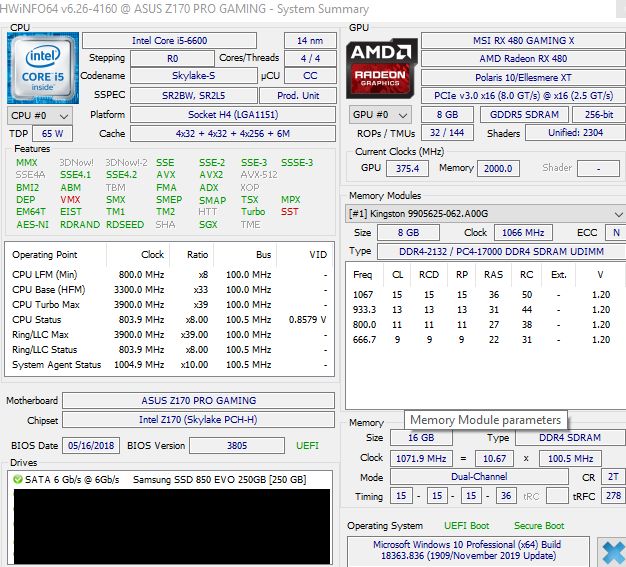Click the 65 W TDP value
The image size is (626, 567).
pyautogui.click(x=52, y=134)
